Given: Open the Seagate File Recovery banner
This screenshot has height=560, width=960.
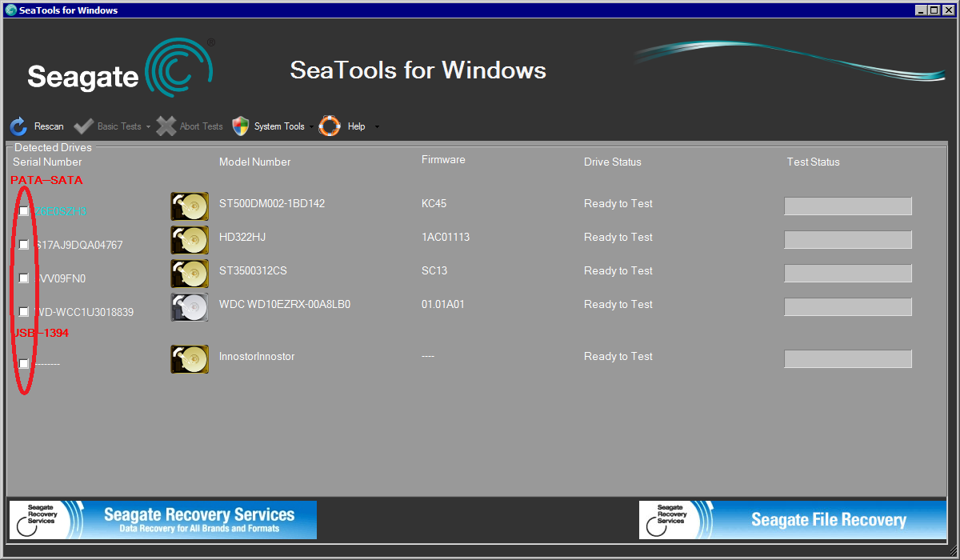Looking at the screenshot, I should (x=793, y=520).
